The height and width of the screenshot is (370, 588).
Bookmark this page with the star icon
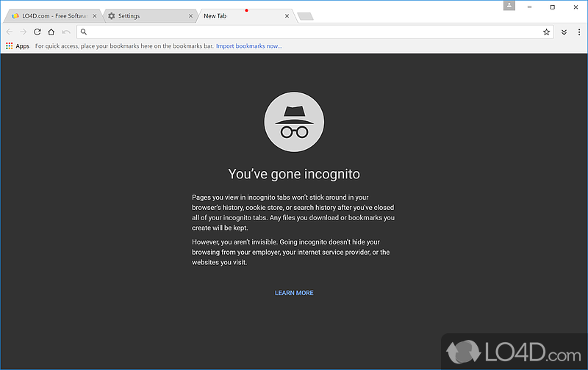[x=546, y=32]
